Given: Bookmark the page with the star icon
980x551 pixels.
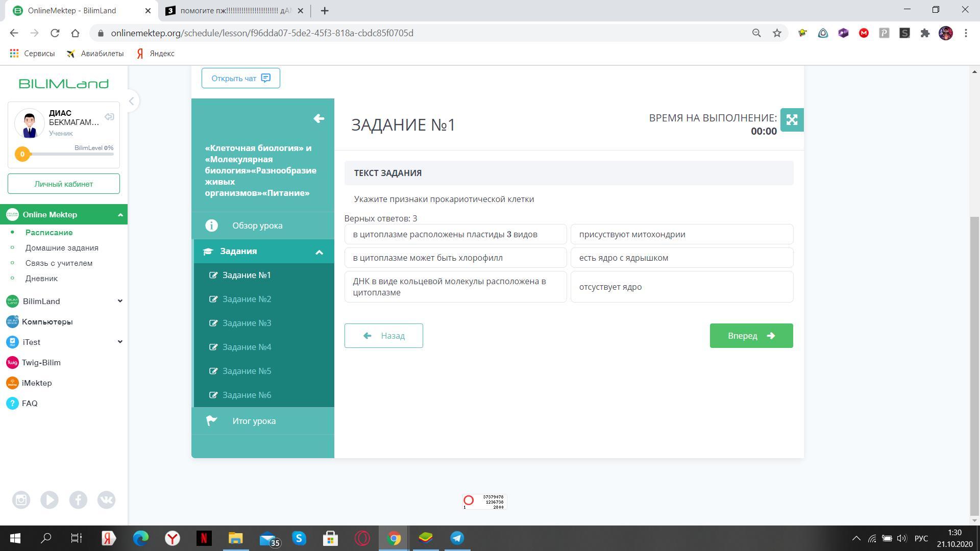Looking at the screenshot, I should (x=777, y=33).
